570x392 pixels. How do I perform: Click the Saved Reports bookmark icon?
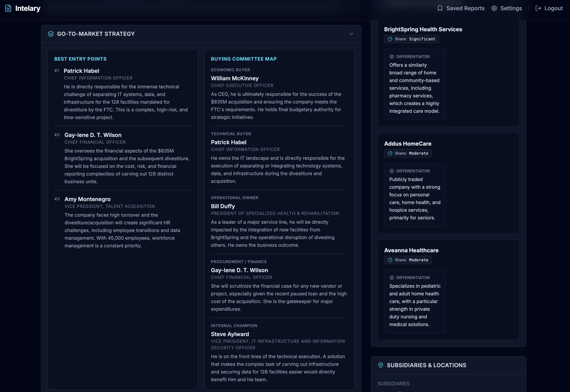(440, 8)
